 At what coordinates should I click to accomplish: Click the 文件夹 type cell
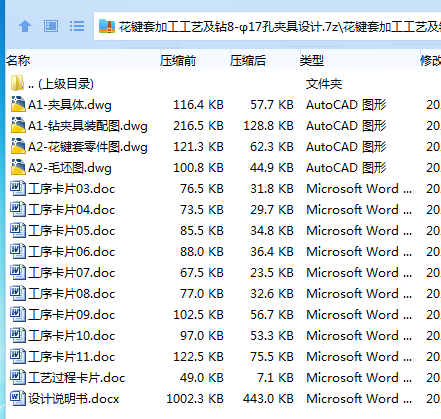(x=324, y=84)
